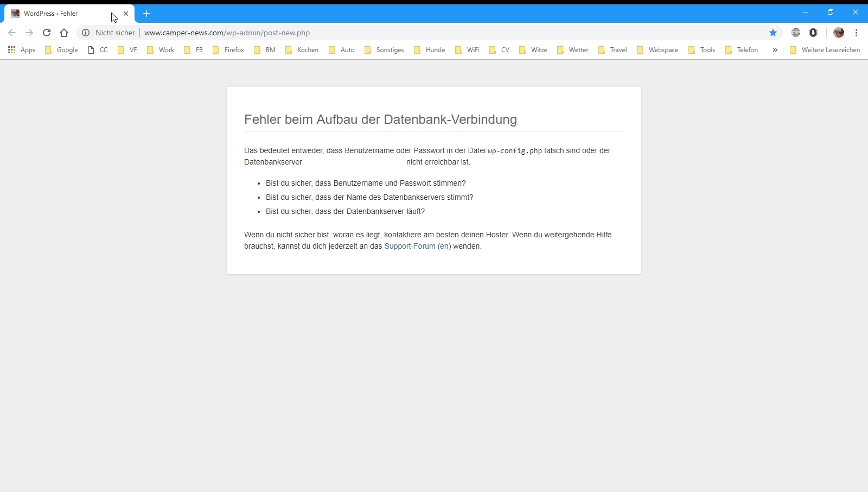The image size is (868, 492).
Task: Open the Auto bookmark folder
Action: tap(341, 50)
